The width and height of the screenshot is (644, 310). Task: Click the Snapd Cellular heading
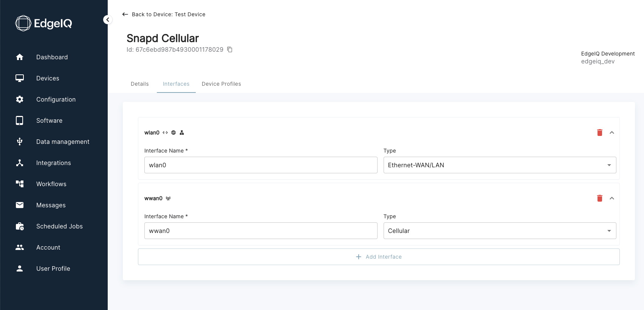pyautogui.click(x=163, y=38)
